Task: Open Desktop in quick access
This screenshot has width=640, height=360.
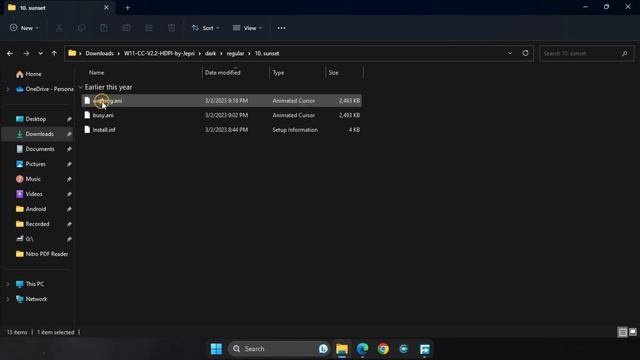Action: coord(31,119)
